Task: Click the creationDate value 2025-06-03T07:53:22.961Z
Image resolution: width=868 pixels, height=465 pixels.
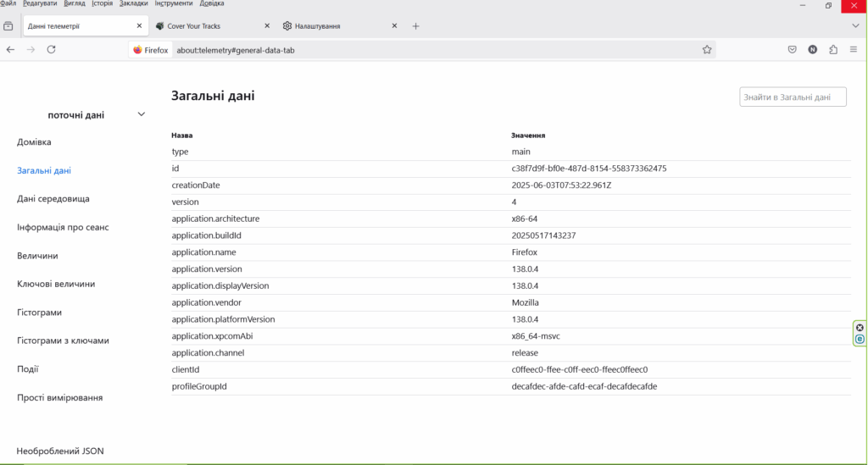Action: coord(561,185)
